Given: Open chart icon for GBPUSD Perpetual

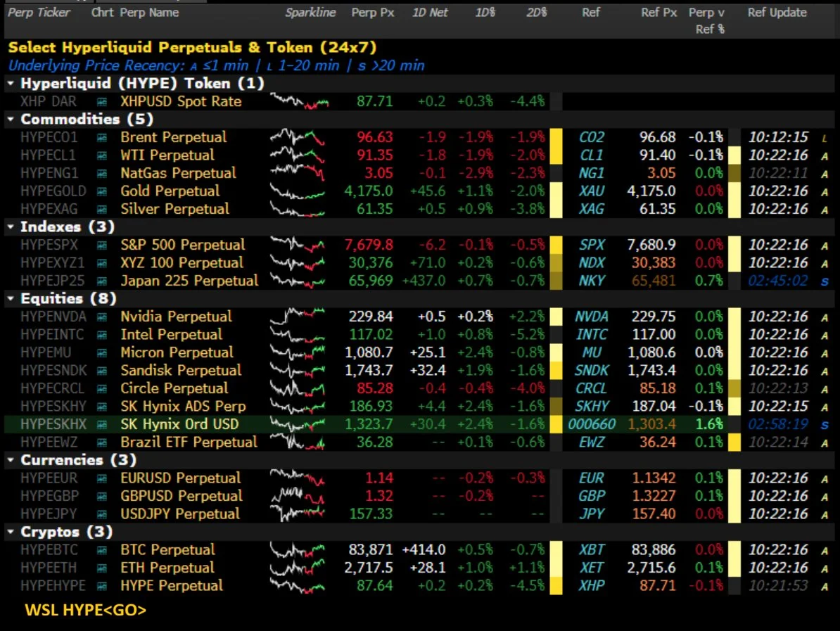Looking at the screenshot, I should click(102, 497).
